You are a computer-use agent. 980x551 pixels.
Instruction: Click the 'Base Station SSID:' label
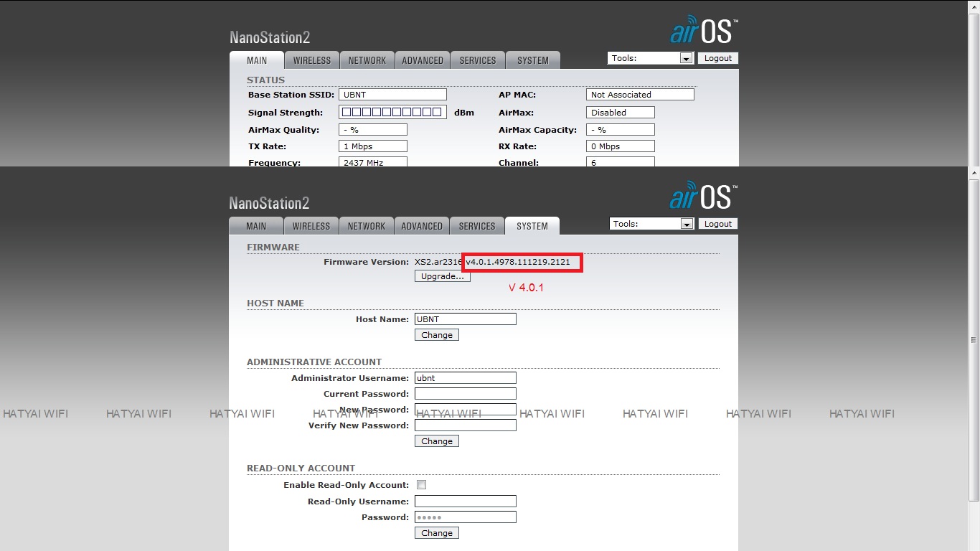click(x=291, y=95)
